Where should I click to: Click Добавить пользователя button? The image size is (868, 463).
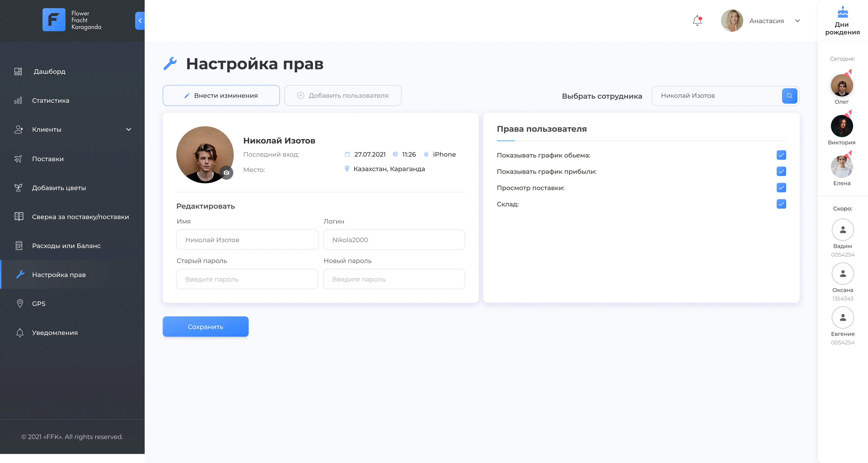(343, 96)
